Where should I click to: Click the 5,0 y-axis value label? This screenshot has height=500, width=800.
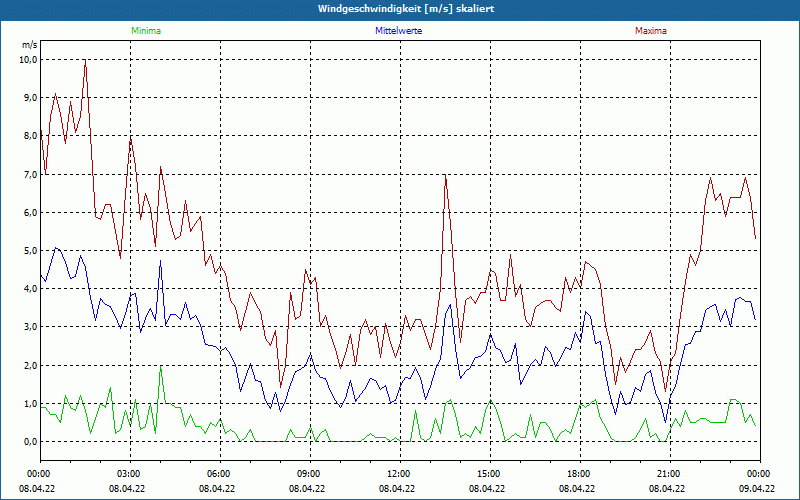coord(30,250)
